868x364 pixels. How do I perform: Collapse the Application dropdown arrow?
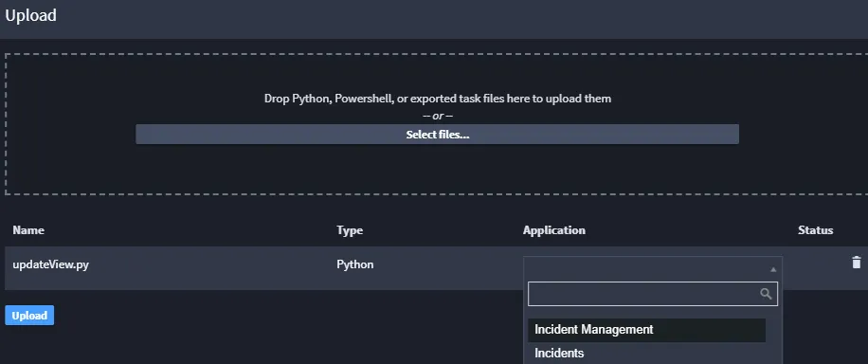click(x=773, y=269)
